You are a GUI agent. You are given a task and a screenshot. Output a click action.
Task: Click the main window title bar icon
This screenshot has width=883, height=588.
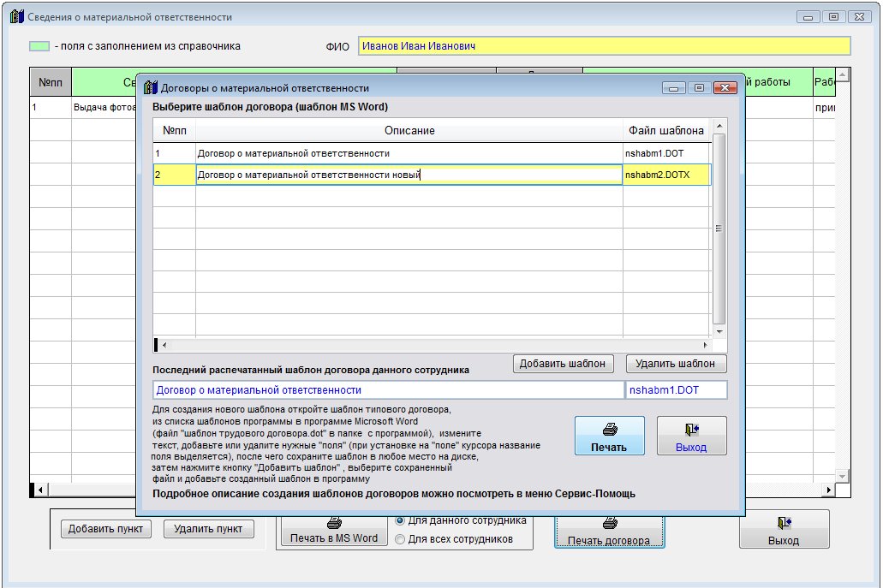(16, 17)
